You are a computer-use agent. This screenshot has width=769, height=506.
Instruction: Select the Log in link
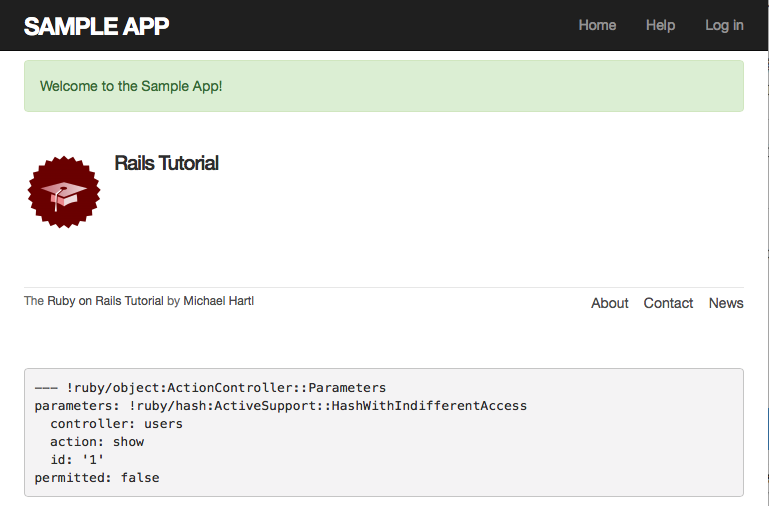[x=724, y=25]
